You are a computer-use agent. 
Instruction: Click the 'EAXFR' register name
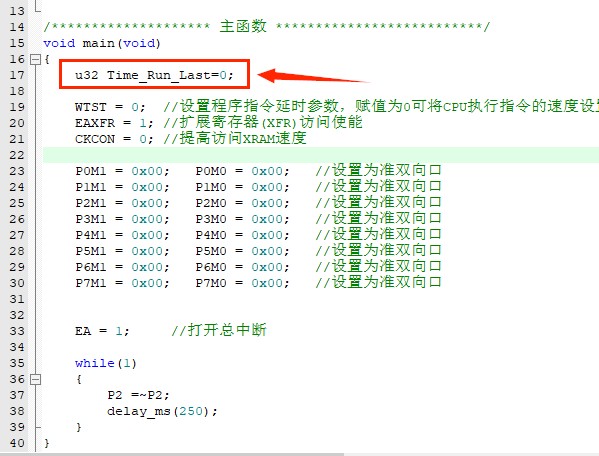click(95, 123)
